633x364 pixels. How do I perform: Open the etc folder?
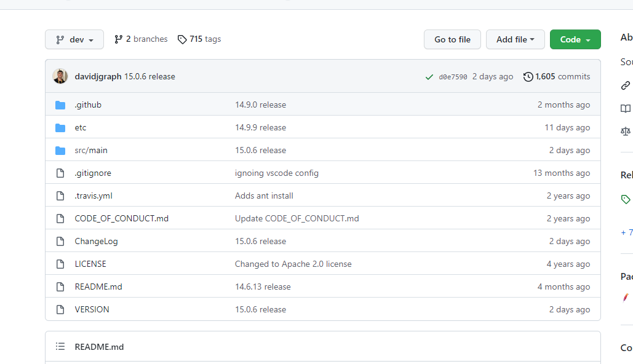81,127
